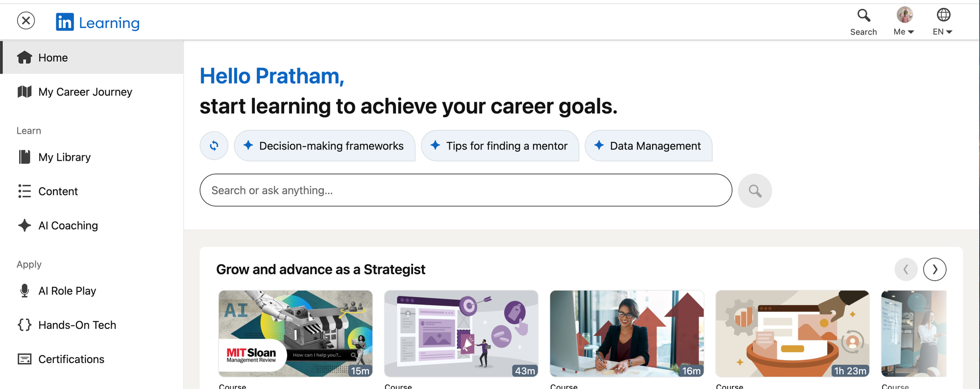Select the Decision-making frameworks suggestion

(324, 146)
